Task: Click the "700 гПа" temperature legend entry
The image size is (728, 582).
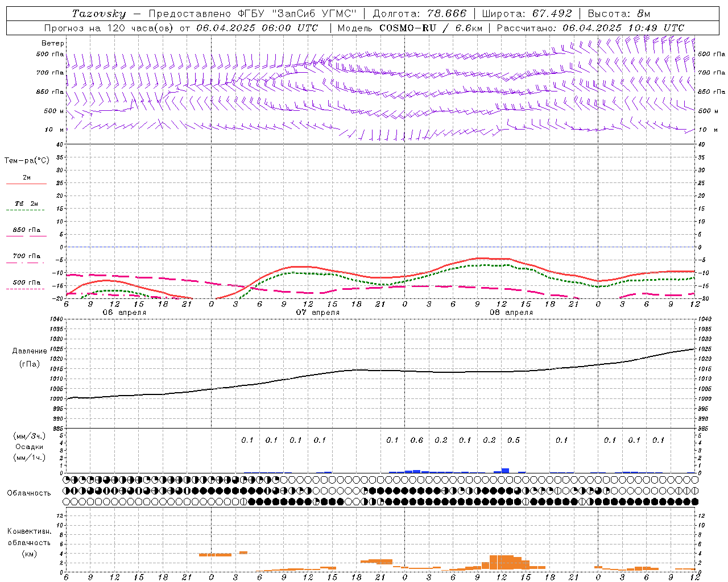Action: click(27, 256)
